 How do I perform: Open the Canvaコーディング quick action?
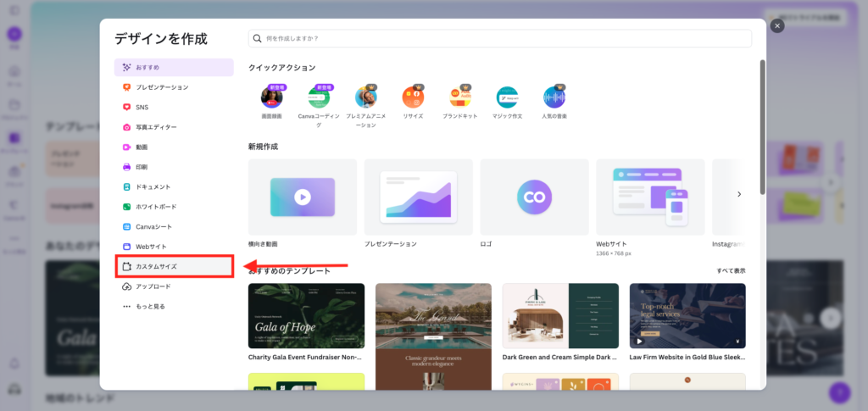pos(319,97)
